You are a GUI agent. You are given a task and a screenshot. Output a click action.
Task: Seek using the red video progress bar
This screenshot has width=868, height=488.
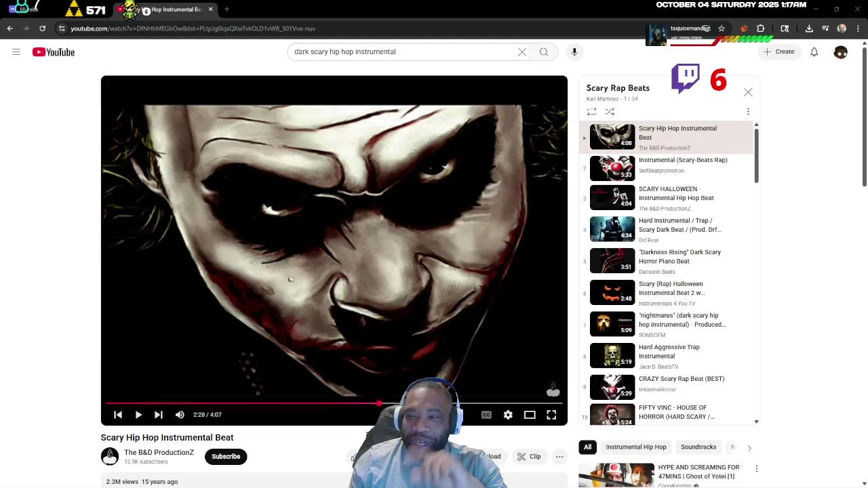[334, 403]
